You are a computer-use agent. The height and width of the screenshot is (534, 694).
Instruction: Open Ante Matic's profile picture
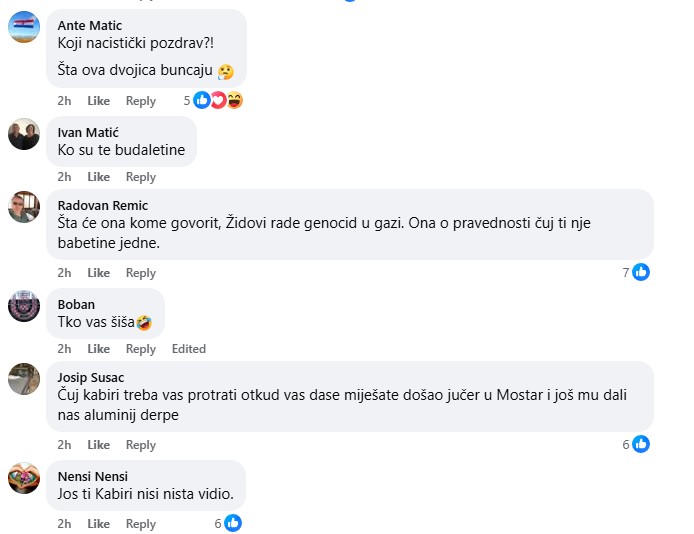click(24, 27)
